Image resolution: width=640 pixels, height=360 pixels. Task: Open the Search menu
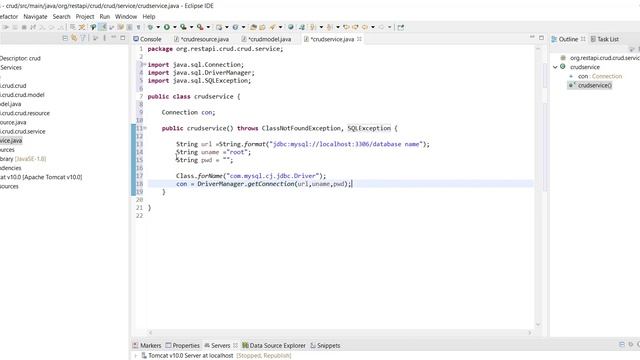pos(61,17)
